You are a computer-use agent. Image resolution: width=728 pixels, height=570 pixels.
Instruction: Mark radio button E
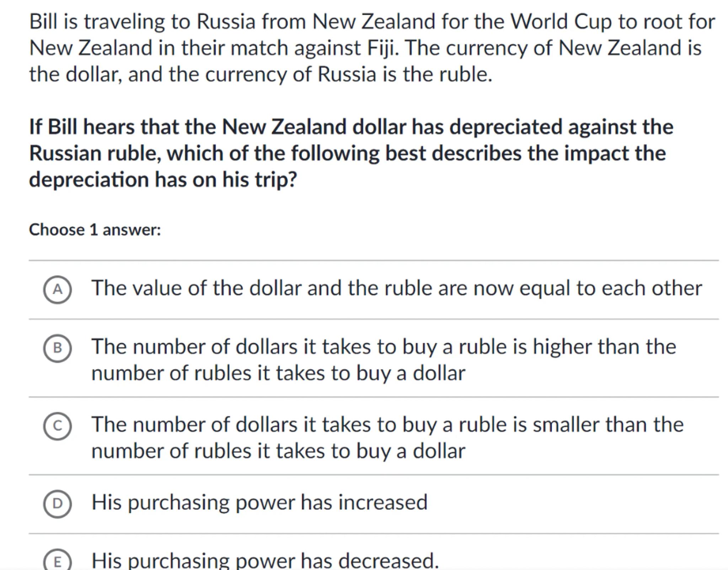pos(57,561)
